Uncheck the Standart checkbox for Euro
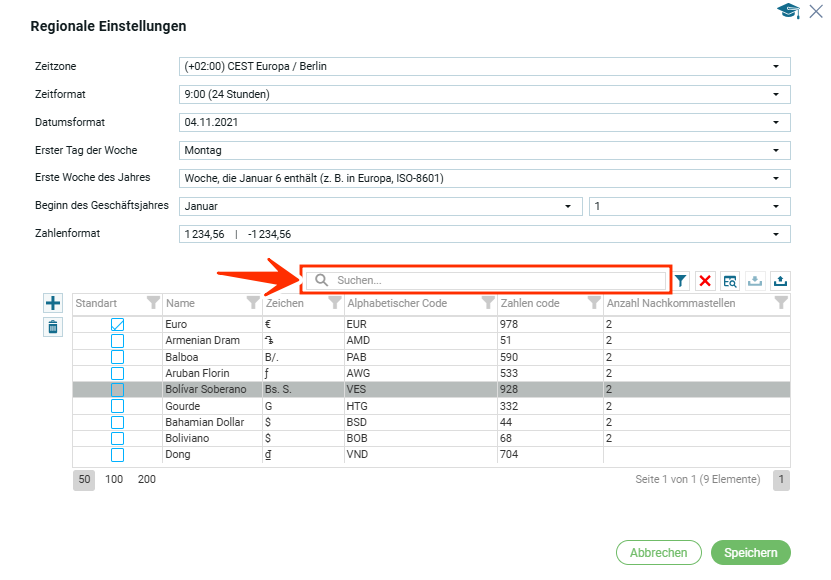Image resolution: width=831 pixels, height=580 pixels. click(117, 325)
